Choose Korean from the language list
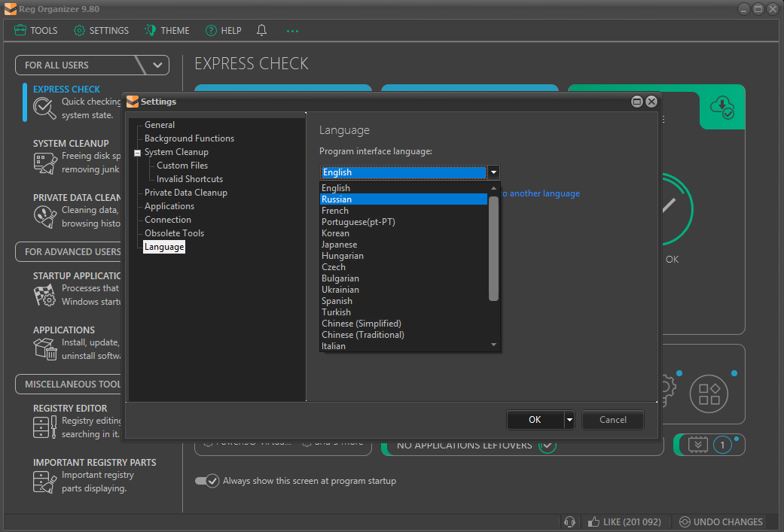Screen dimensions: 784x532 (404, 233)
